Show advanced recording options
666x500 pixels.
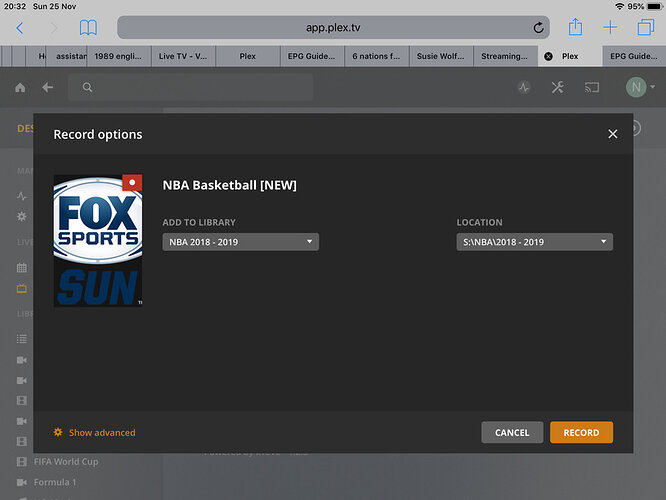click(x=94, y=432)
